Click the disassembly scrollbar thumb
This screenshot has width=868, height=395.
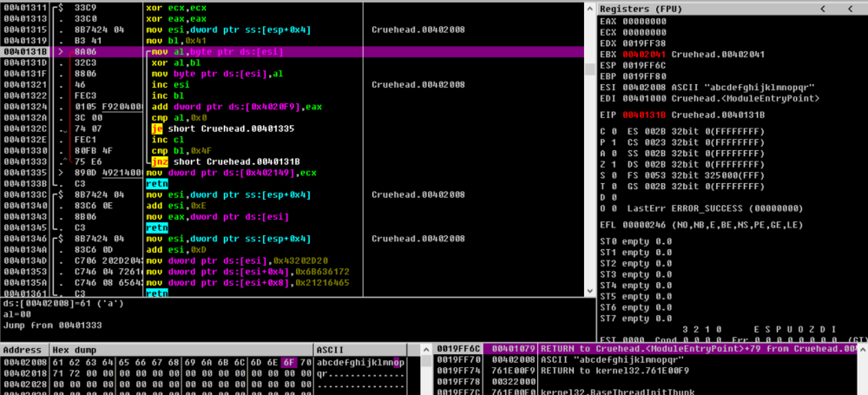pyautogui.click(x=590, y=68)
